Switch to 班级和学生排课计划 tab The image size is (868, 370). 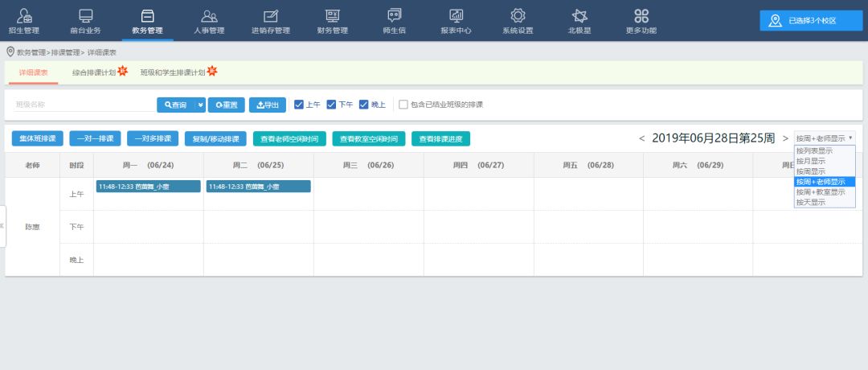(173, 72)
